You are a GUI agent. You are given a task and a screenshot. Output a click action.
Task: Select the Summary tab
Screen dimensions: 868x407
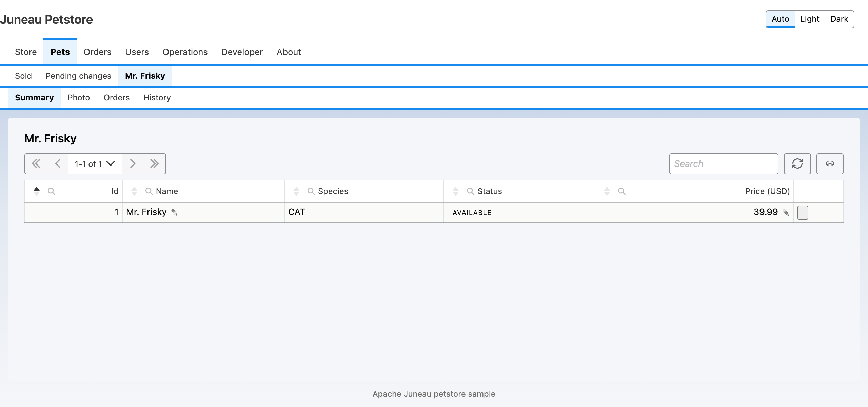[34, 98]
